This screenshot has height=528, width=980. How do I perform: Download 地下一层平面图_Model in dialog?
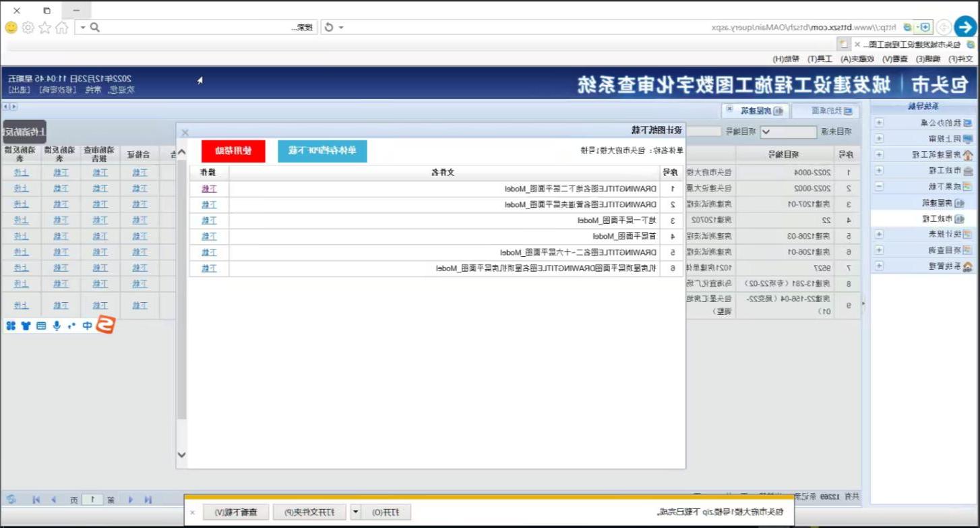coord(209,221)
